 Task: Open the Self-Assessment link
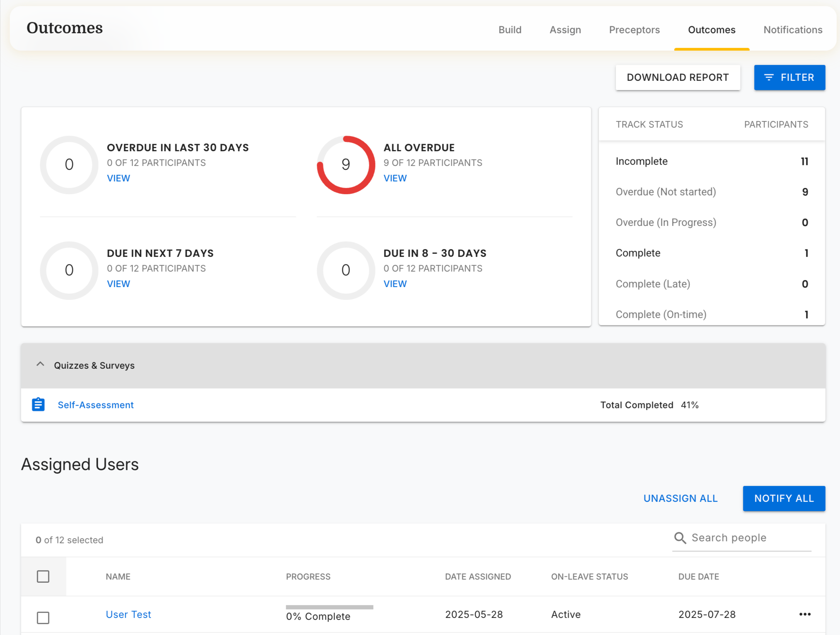[x=96, y=405]
